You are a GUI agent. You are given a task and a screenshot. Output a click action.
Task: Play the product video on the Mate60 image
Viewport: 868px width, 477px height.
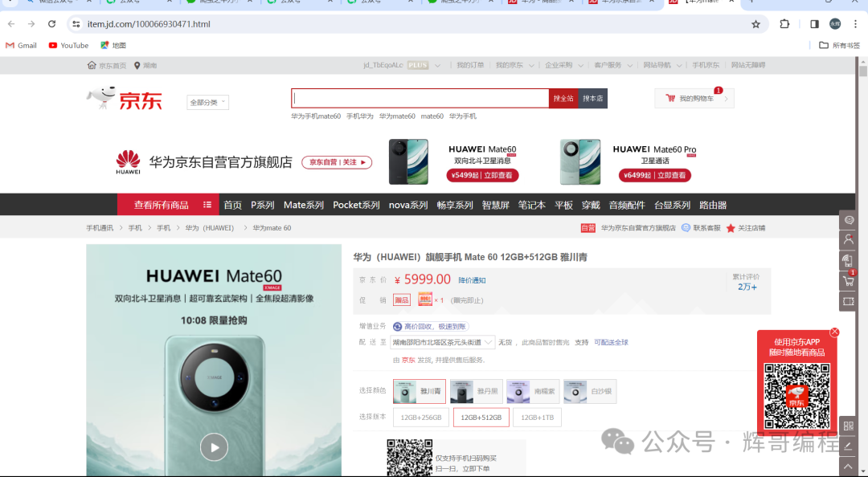pos(214,447)
